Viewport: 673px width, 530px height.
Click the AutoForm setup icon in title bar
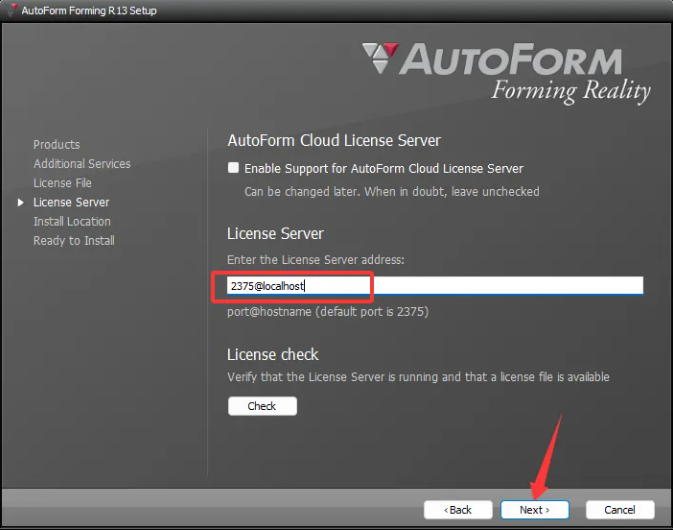click(x=10, y=10)
